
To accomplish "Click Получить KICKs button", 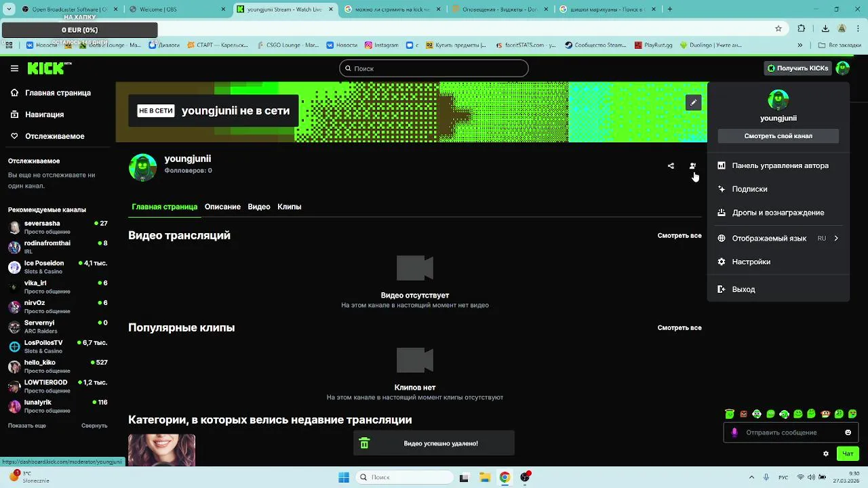I will 797,68.
